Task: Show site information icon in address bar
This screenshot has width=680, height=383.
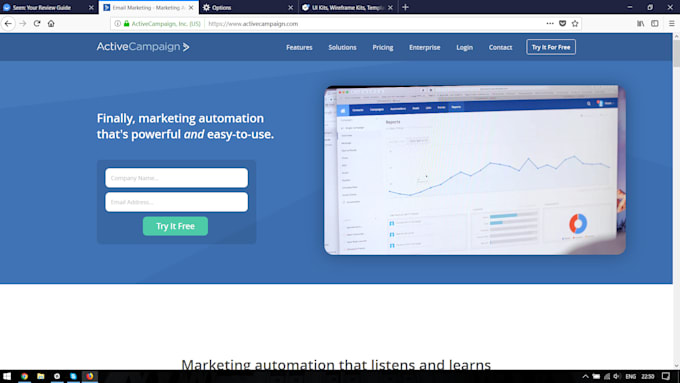Action: tap(118, 23)
